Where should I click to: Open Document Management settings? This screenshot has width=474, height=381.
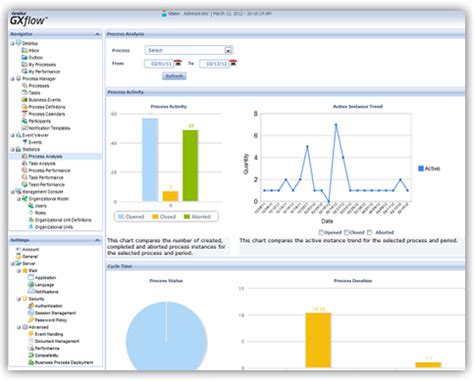pos(57,341)
